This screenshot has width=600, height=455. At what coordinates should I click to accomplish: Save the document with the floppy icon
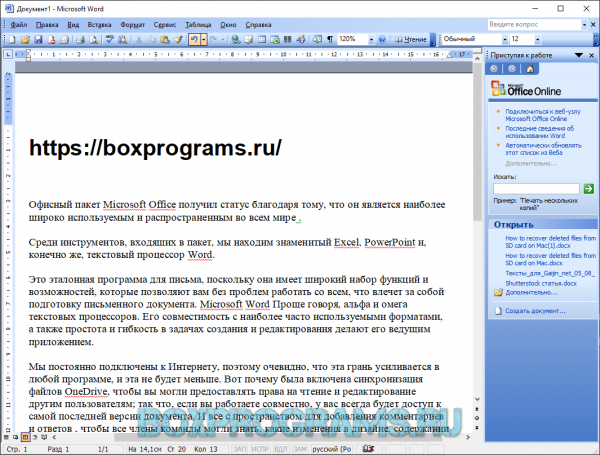pyautogui.click(x=38, y=39)
